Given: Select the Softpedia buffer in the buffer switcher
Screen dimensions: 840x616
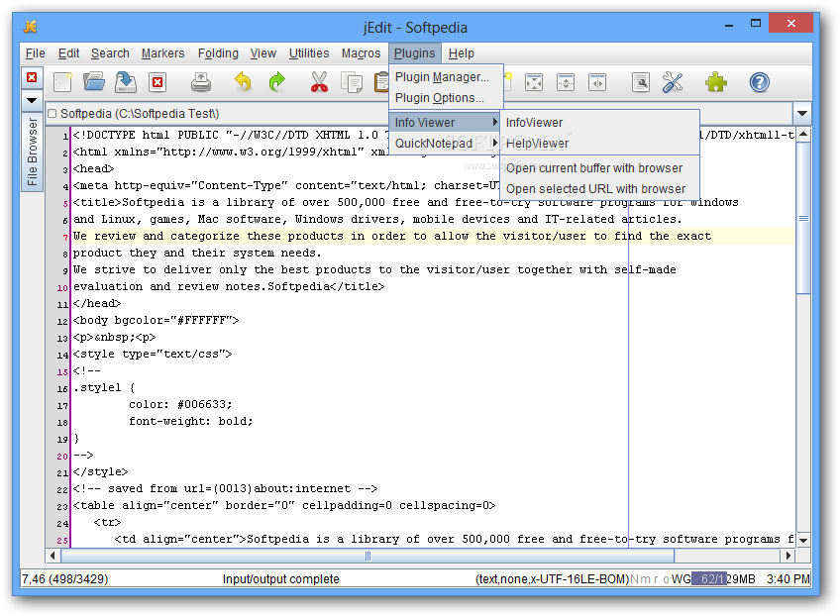Looking at the screenshot, I should tap(419, 114).
